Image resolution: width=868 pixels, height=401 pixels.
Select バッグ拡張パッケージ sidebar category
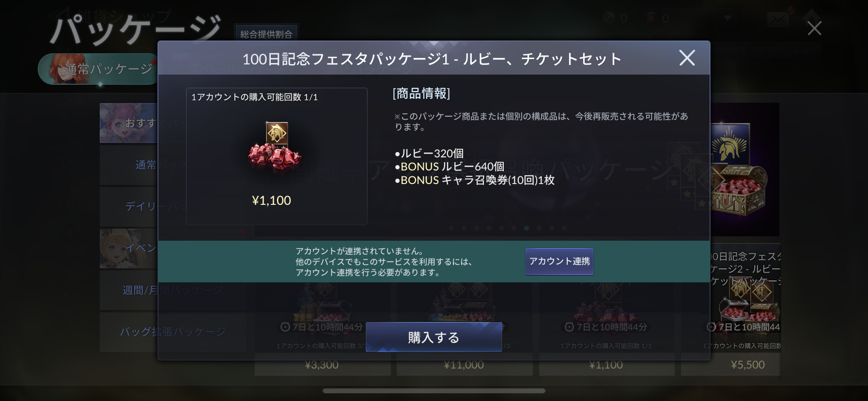pos(129,332)
